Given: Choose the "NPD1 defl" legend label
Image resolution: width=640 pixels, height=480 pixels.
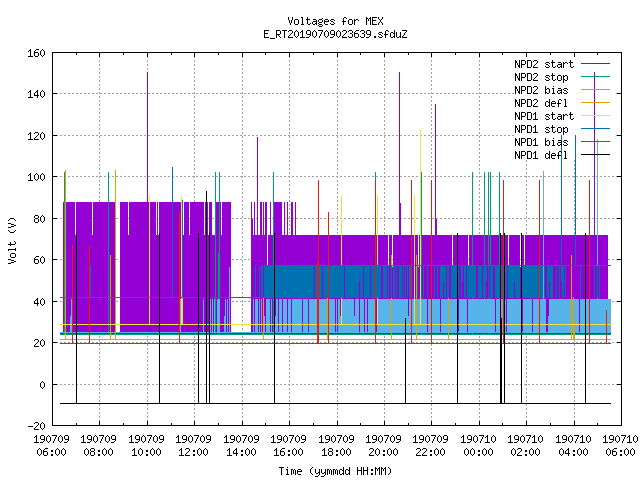Looking at the screenshot, I should coord(541,155).
